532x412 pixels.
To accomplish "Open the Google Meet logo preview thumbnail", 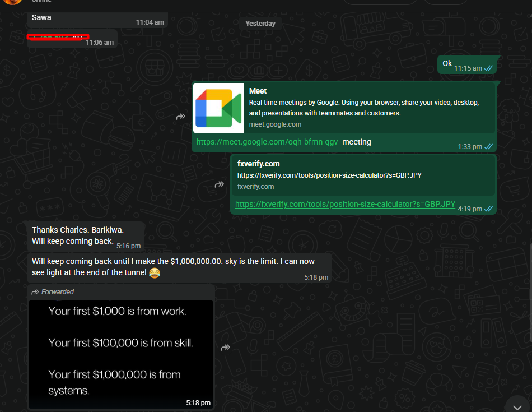I will [218, 108].
